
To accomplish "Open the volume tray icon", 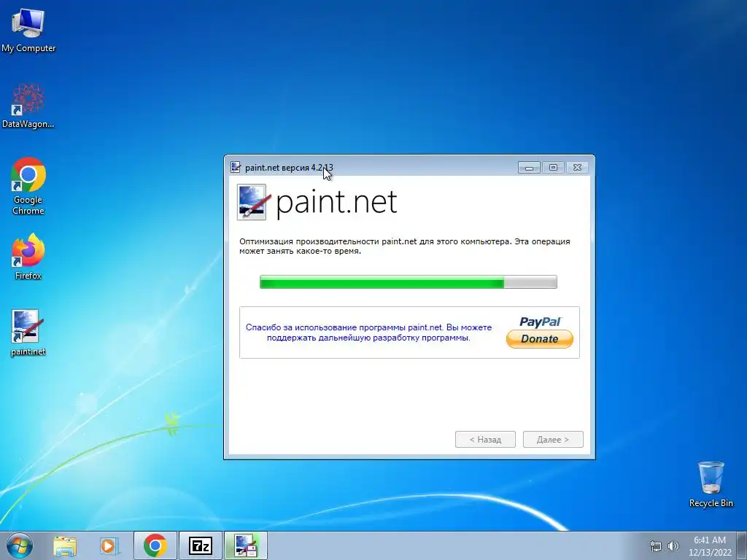I will coord(673,546).
